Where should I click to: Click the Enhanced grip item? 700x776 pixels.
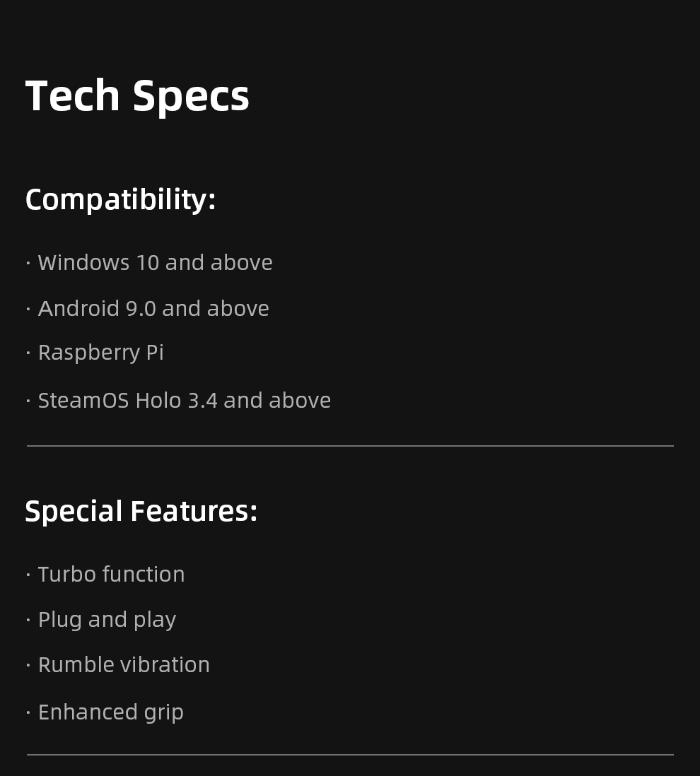pos(111,713)
